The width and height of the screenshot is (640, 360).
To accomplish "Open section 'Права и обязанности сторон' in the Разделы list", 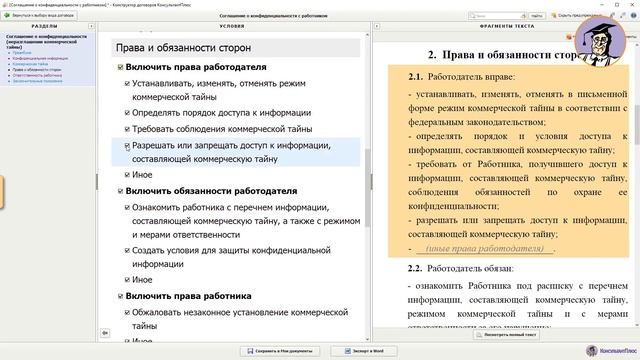I will click(37, 70).
